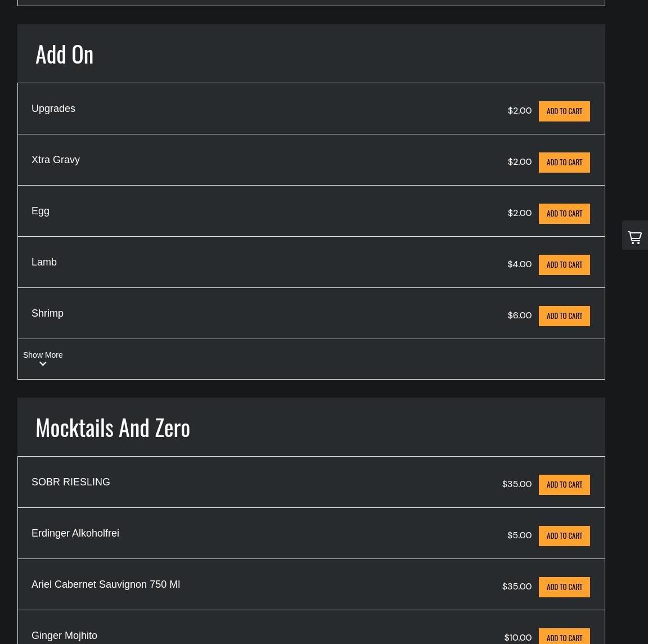Screen dimensions: 648x644
Task: Expand Show More add-ons
Action: (x=43, y=355)
